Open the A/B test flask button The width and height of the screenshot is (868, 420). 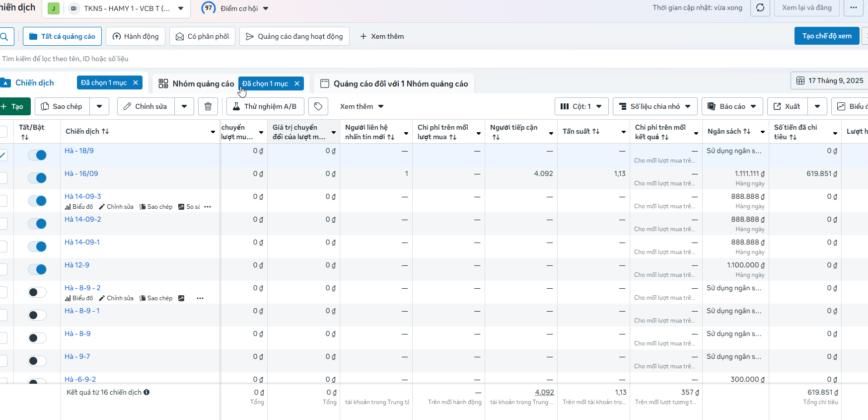265,106
